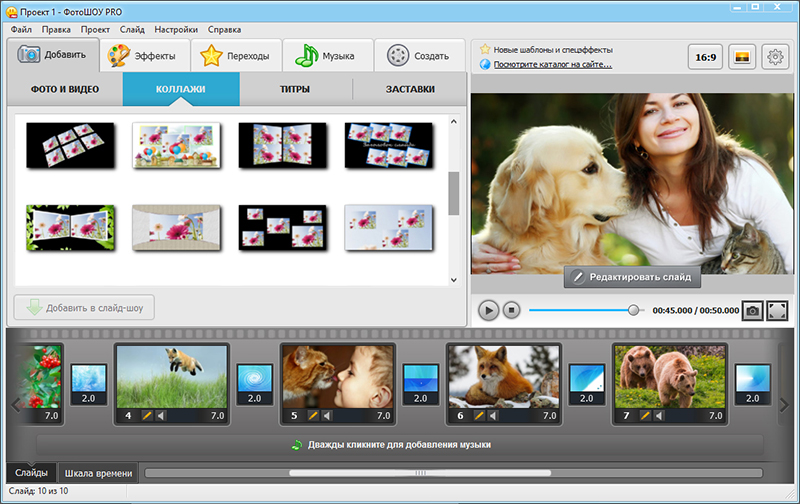Click the transition right after slide 7
800x504 pixels.
click(753, 384)
